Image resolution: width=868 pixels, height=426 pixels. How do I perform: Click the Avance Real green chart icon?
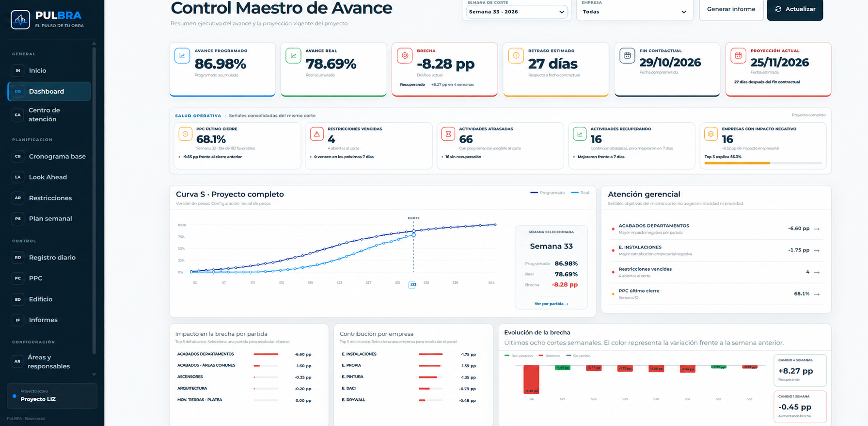click(x=293, y=56)
